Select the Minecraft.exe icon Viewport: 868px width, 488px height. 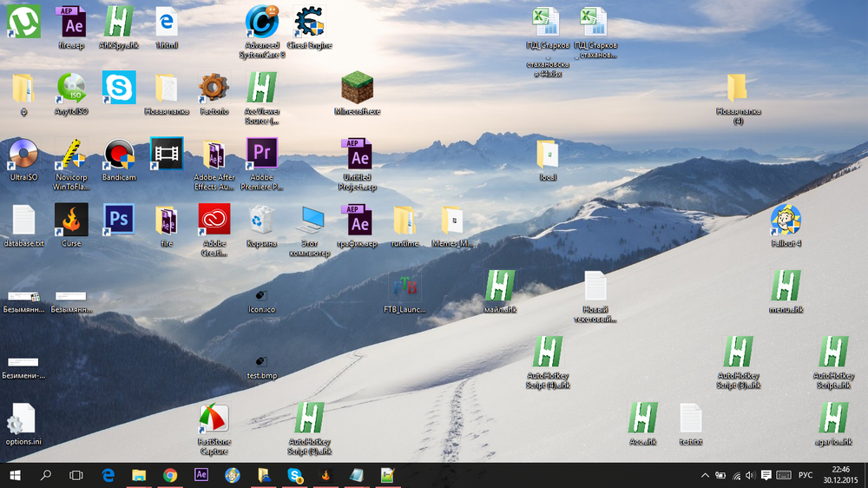357,88
